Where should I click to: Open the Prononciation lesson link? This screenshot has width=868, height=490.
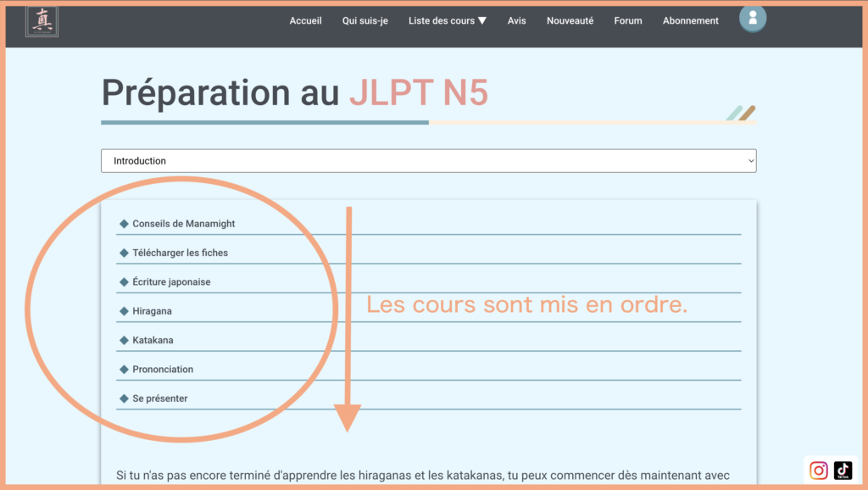(x=163, y=370)
